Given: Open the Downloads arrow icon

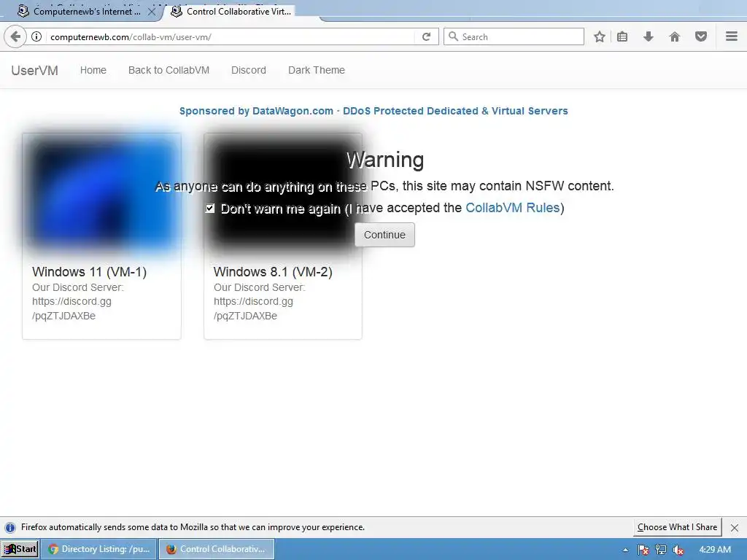Looking at the screenshot, I should [x=649, y=36].
